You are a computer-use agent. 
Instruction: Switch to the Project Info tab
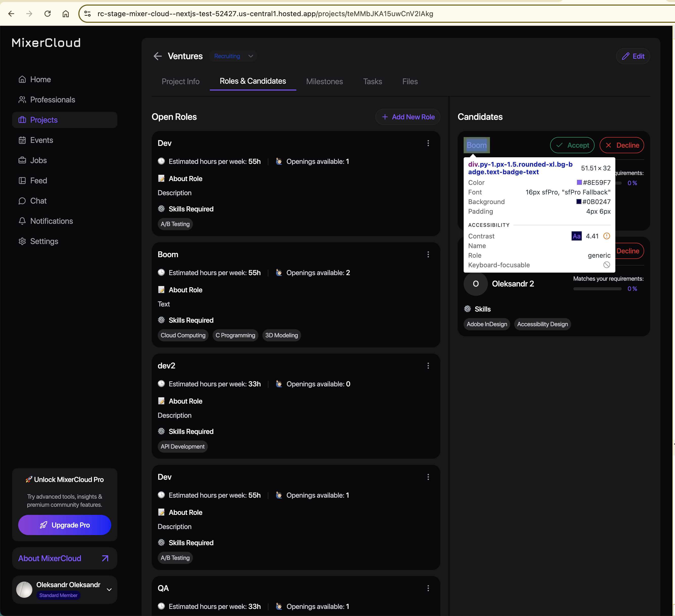pos(181,81)
